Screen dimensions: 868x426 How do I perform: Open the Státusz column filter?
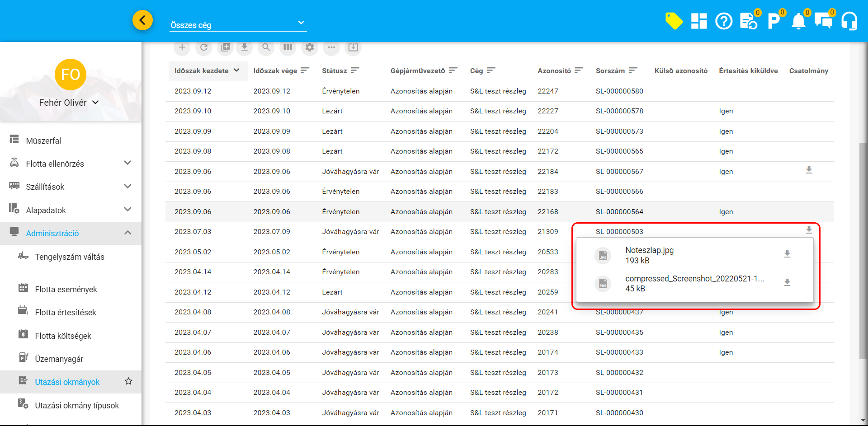pyautogui.click(x=355, y=70)
